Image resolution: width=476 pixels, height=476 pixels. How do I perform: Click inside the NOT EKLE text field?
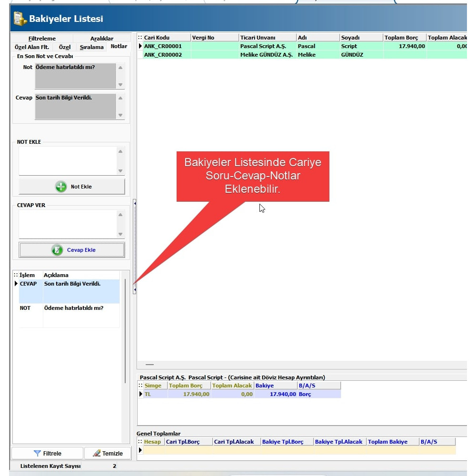click(67, 160)
